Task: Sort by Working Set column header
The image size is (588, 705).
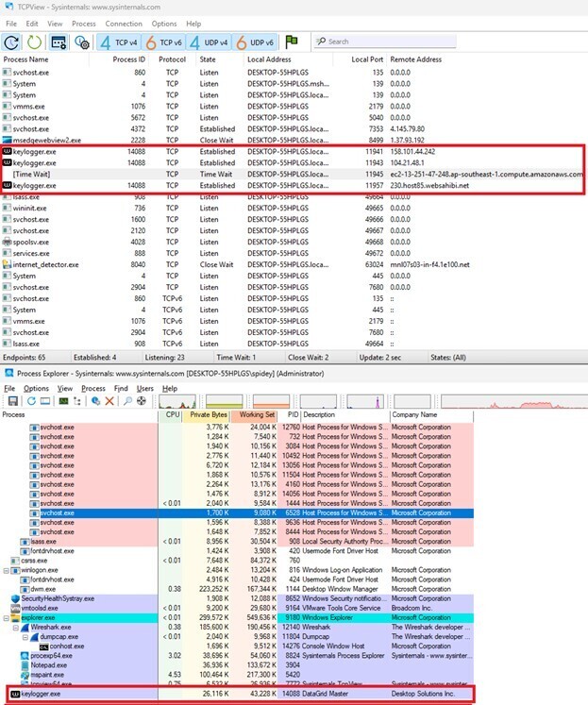Action: pyautogui.click(x=255, y=415)
